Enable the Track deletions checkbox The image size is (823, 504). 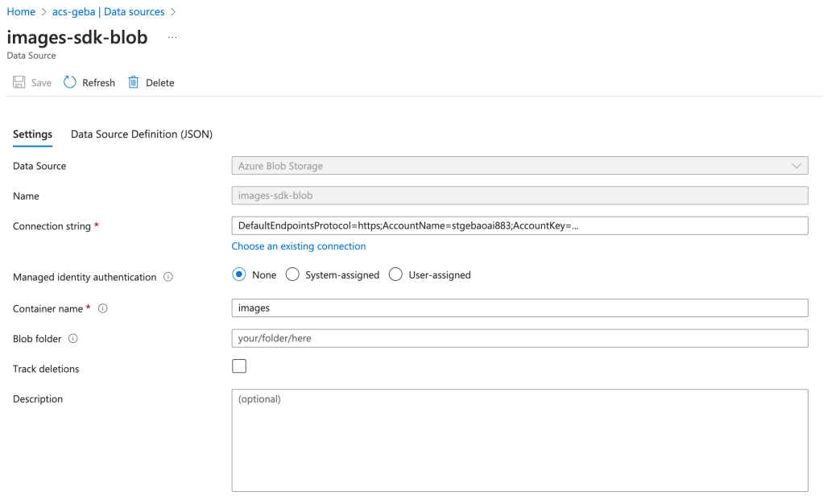239,366
